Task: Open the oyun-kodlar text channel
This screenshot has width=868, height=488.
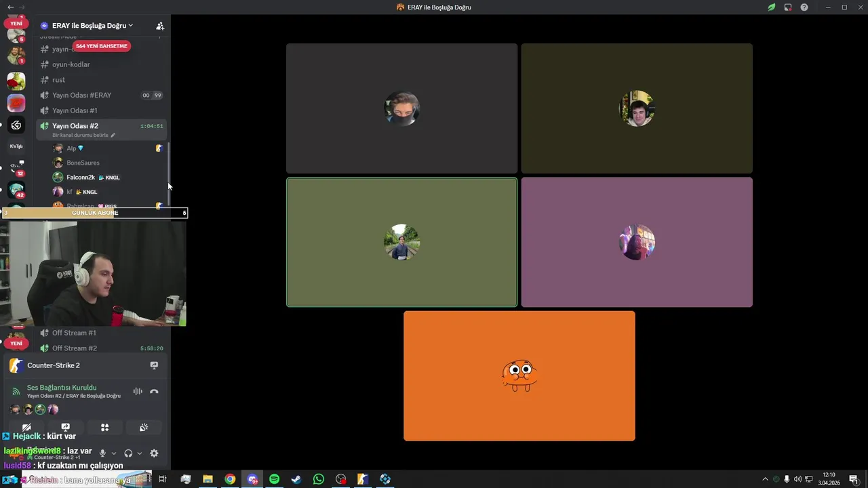Action: tap(102, 64)
